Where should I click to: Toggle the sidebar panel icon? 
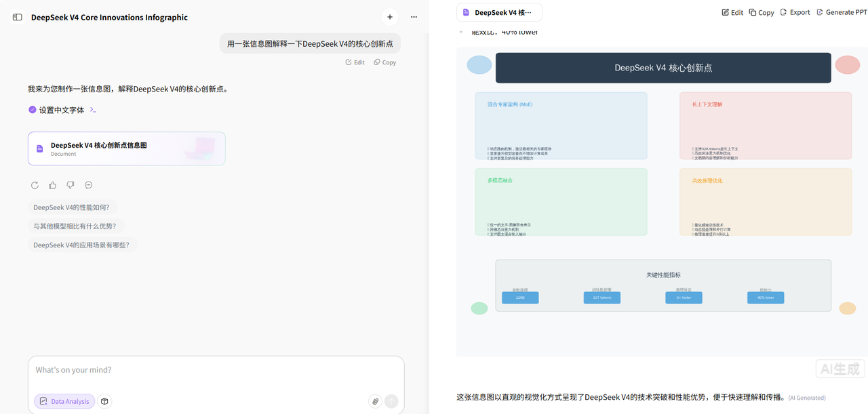[18, 17]
